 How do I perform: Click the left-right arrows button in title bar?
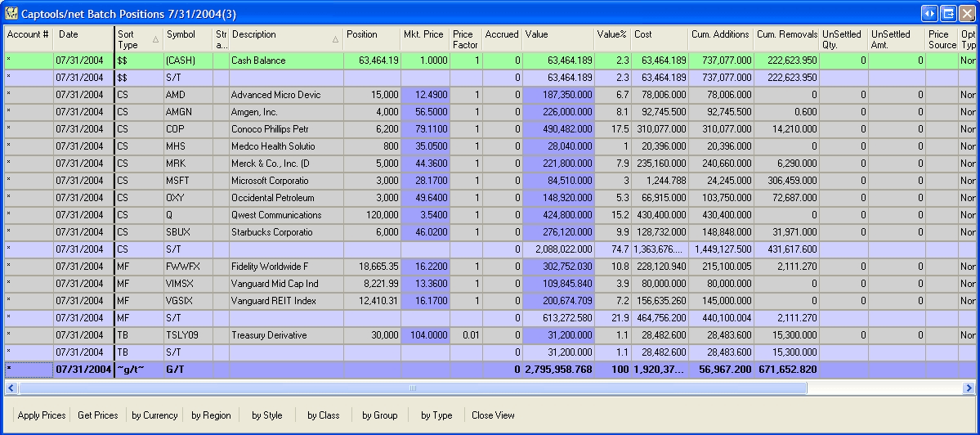pyautogui.click(x=929, y=13)
